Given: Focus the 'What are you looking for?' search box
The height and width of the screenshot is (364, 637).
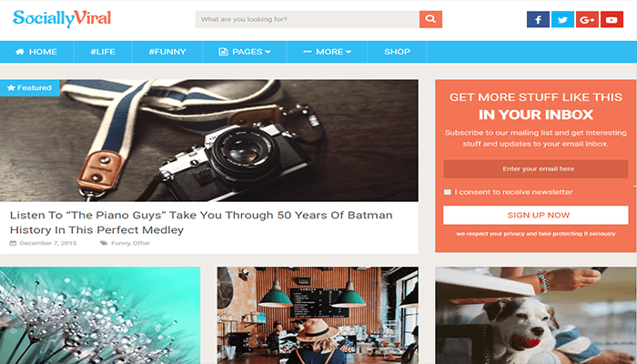Looking at the screenshot, I should [308, 19].
